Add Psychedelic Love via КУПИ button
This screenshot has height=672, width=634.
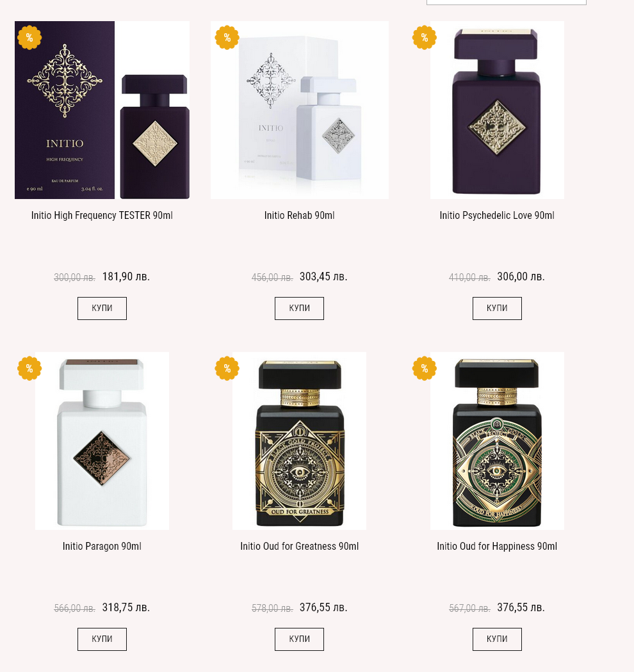(x=497, y=308)
